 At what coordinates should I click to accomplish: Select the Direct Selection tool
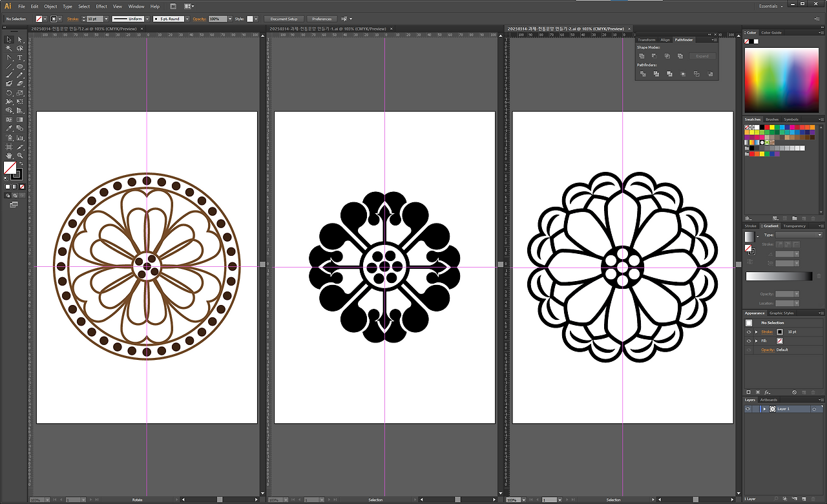click(x=20, y=39)
